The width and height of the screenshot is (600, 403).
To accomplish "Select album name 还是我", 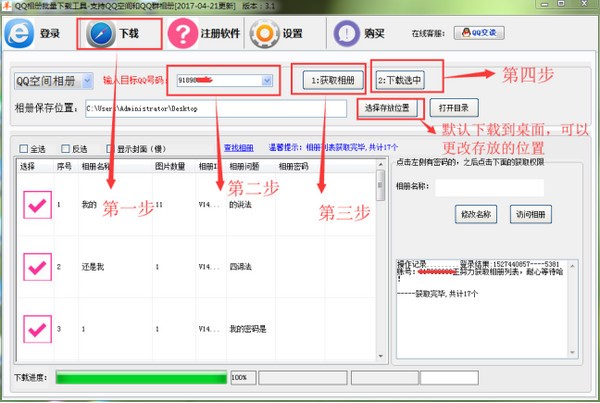I will (x=93, y=267).
